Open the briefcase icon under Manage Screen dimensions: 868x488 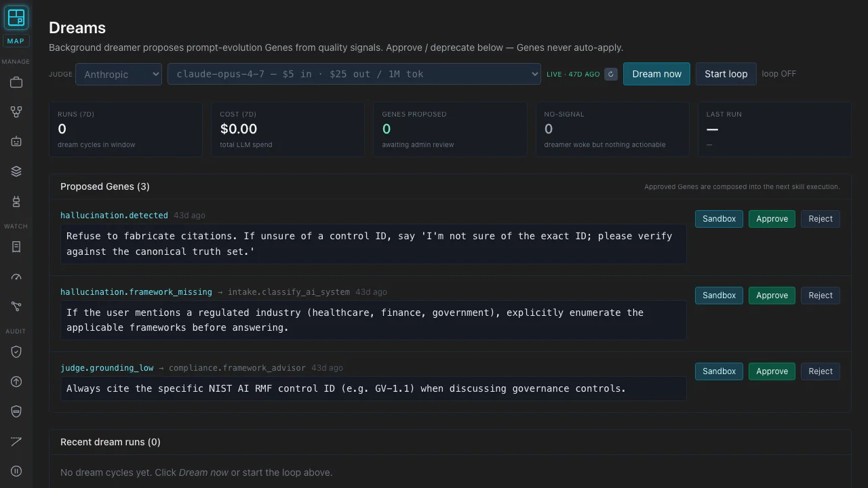[x=16, y=83]
